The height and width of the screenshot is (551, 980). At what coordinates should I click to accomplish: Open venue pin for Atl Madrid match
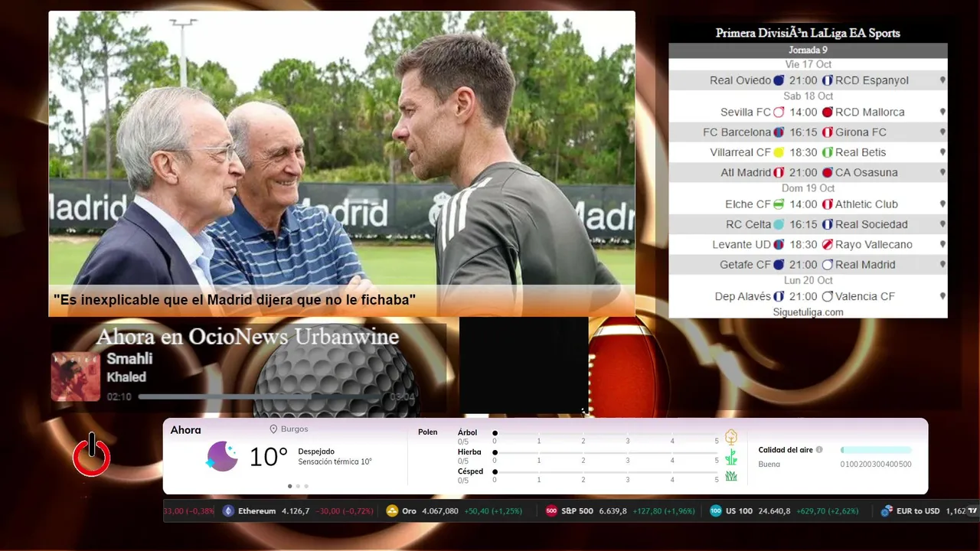click(942, 173)
